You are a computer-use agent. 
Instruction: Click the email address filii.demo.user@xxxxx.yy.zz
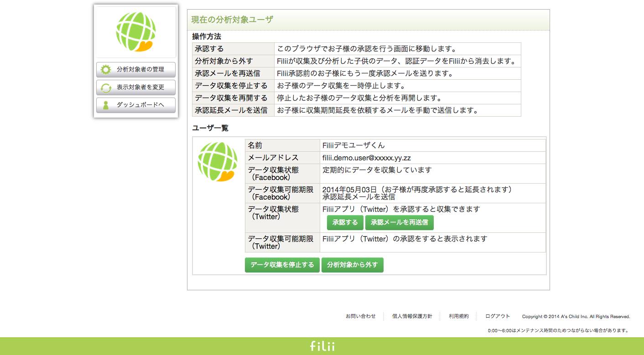click(x=366, y=158)
